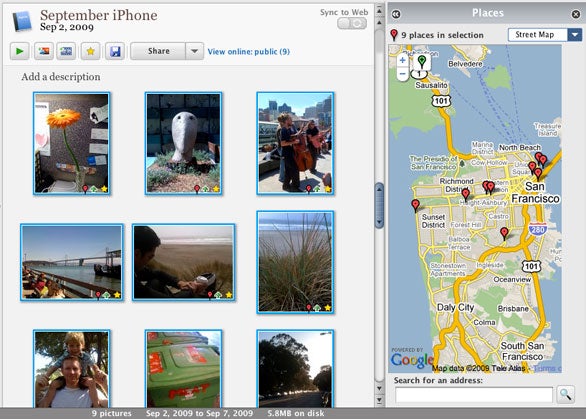Click map pin above Haight-Ashbury label
The height and width of the screenshot is (419, 586).
point(465,195)
